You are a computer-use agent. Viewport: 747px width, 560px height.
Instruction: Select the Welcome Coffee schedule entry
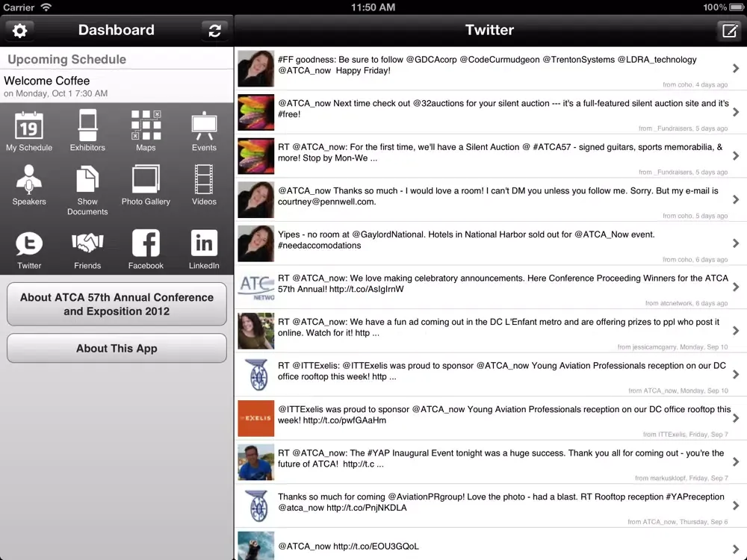117,86
